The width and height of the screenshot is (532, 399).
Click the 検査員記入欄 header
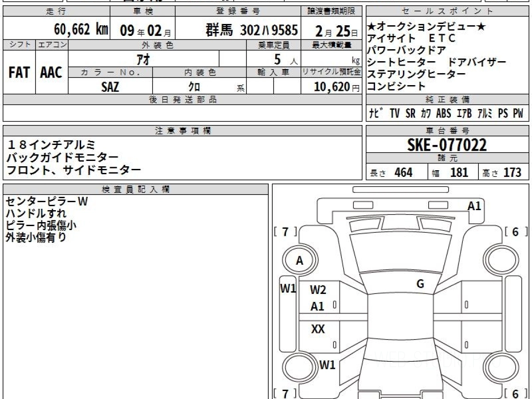136,189
